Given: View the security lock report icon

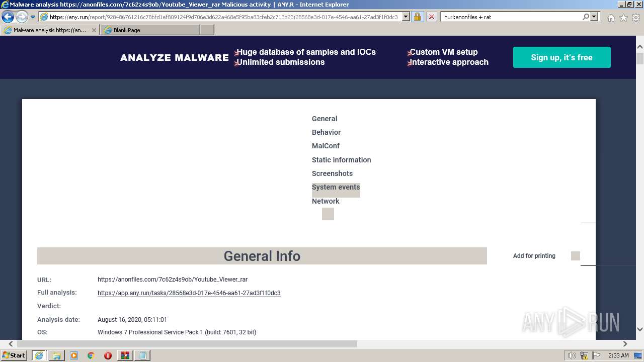Looking at the screenshot, I should pos(417,17).
